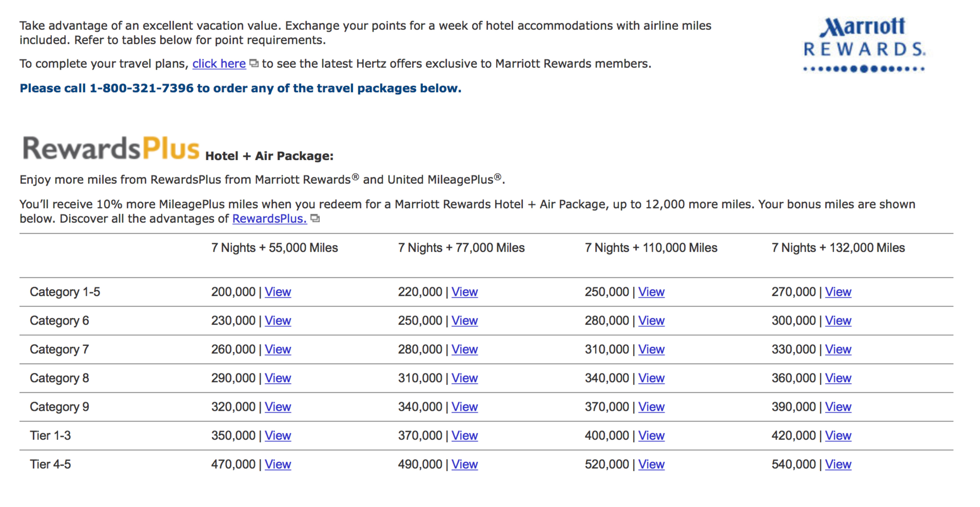This screenshot has width=980, height=507.
Task: View Tier 4-5 package for 540,000 points
Action: point(838,464)
